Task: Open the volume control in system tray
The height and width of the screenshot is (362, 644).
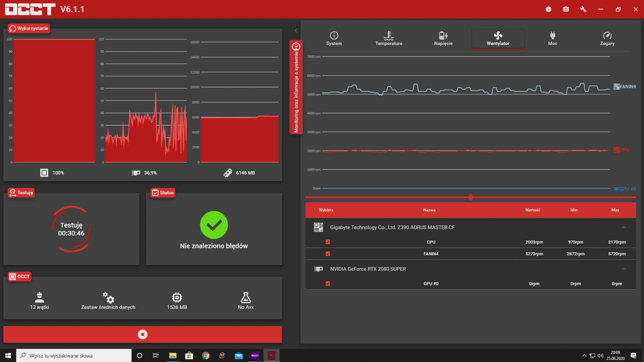Action: point(601,356)
